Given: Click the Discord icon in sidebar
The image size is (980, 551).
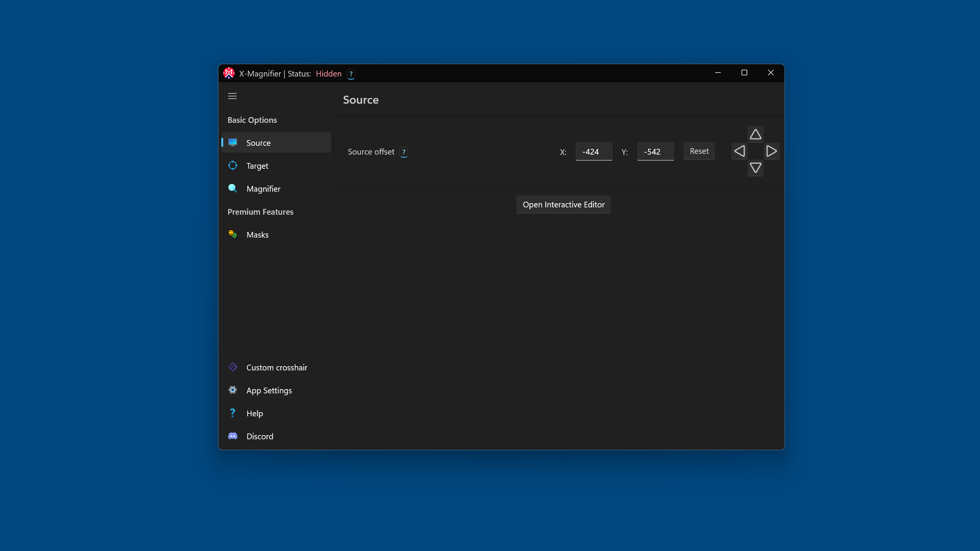Looking at the screenshot, I should (x=233, y=436).
